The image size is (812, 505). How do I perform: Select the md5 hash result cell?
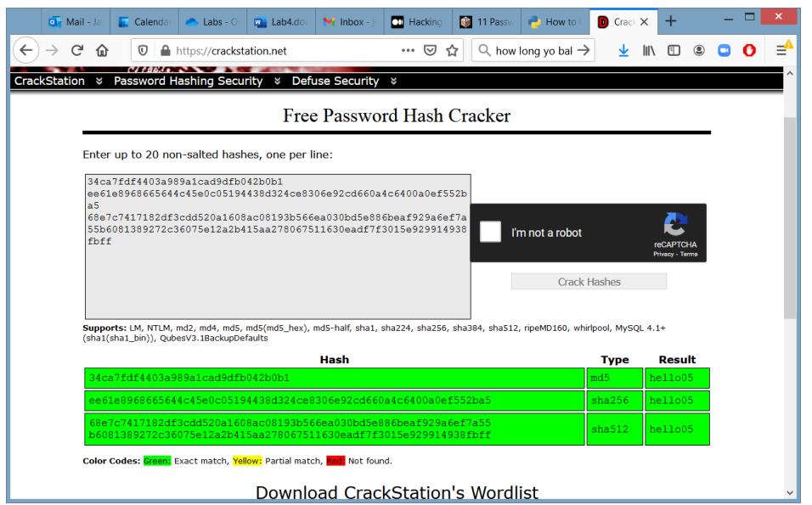(x=335, y=378)
